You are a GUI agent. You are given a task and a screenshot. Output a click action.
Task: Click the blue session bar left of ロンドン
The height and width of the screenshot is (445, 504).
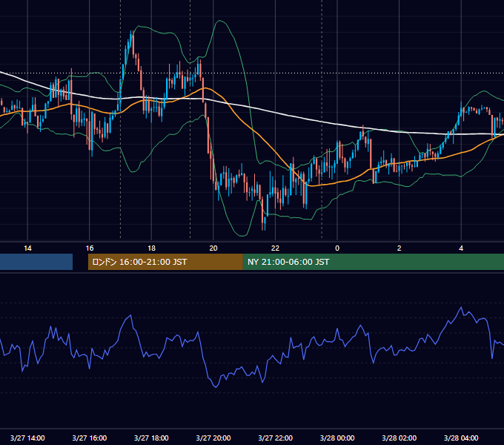[x=36, y=262]
